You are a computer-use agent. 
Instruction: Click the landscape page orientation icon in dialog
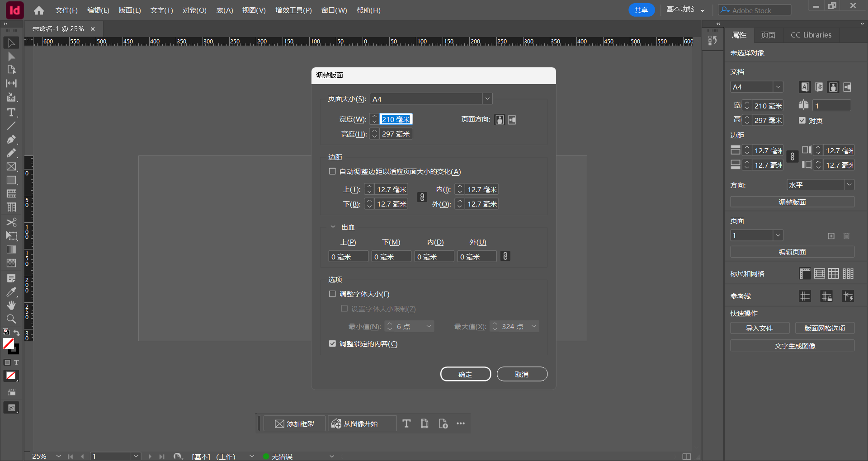pyautogui.click(x=512, y=119)
